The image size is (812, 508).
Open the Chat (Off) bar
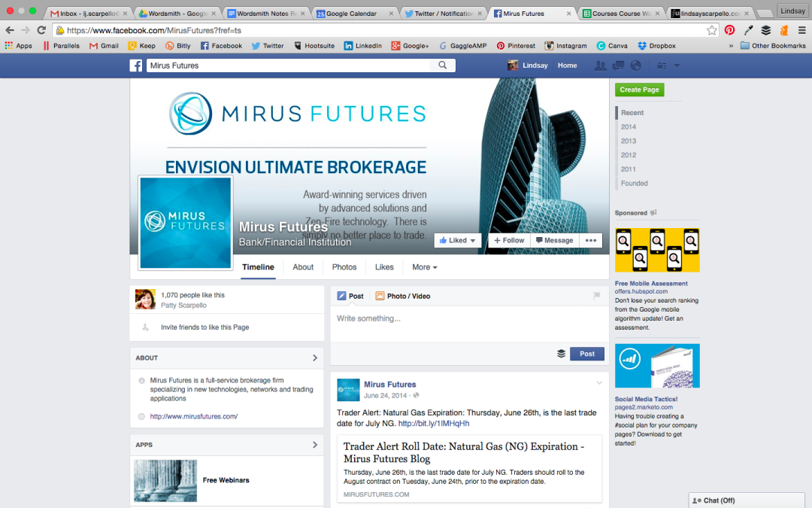tap(747, 500)
